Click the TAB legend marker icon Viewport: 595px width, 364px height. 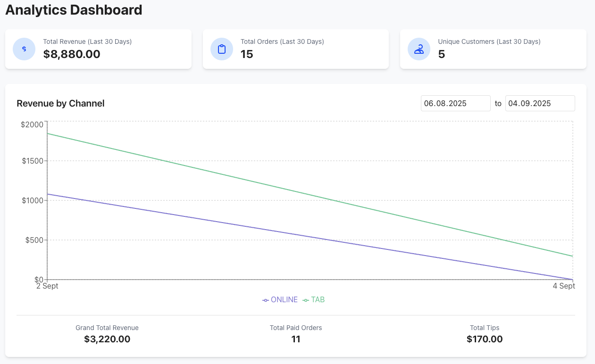[306, 300]
